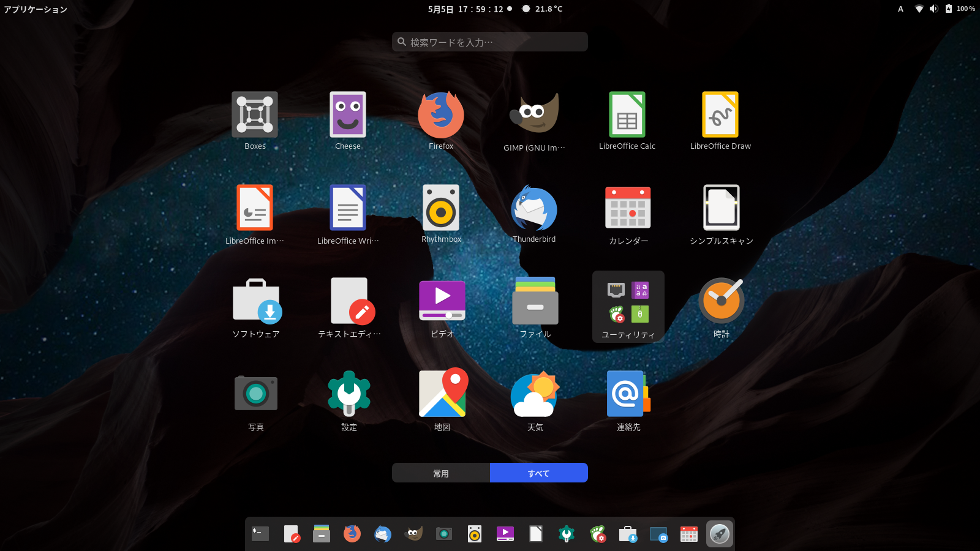The image size is (980, 551).
Task: Open the 天気 weather app
Action: pyautogui.click(x=534, y=394)
